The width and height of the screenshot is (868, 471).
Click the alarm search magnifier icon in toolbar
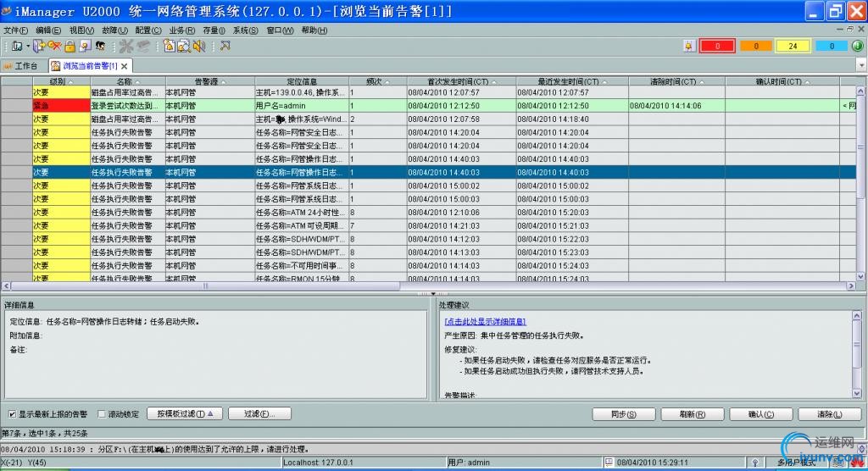coord(184,47)
